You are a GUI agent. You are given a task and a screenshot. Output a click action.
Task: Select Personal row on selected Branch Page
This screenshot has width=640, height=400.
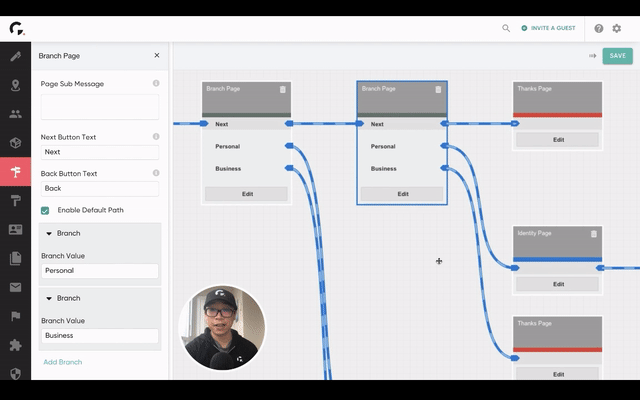point(402,146)
